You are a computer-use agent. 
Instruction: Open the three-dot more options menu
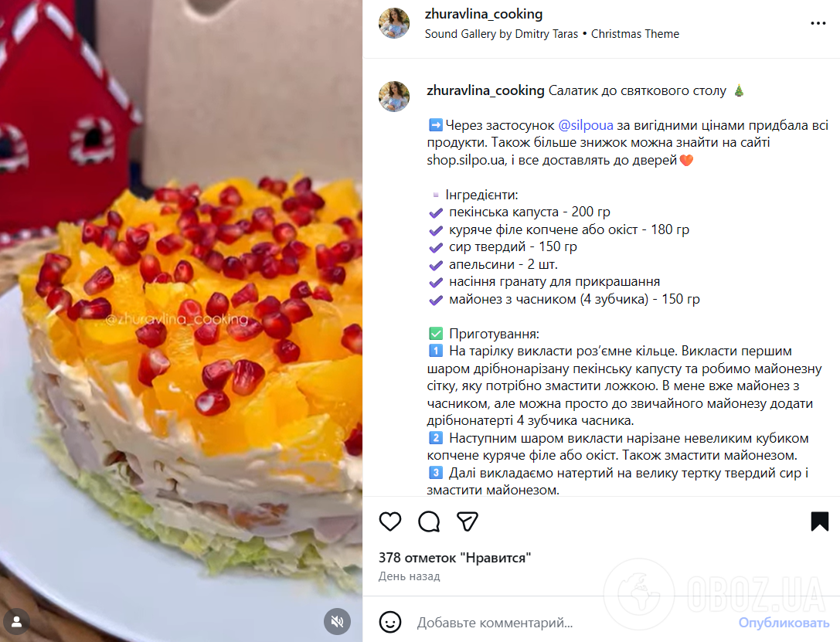coord(818,23)
